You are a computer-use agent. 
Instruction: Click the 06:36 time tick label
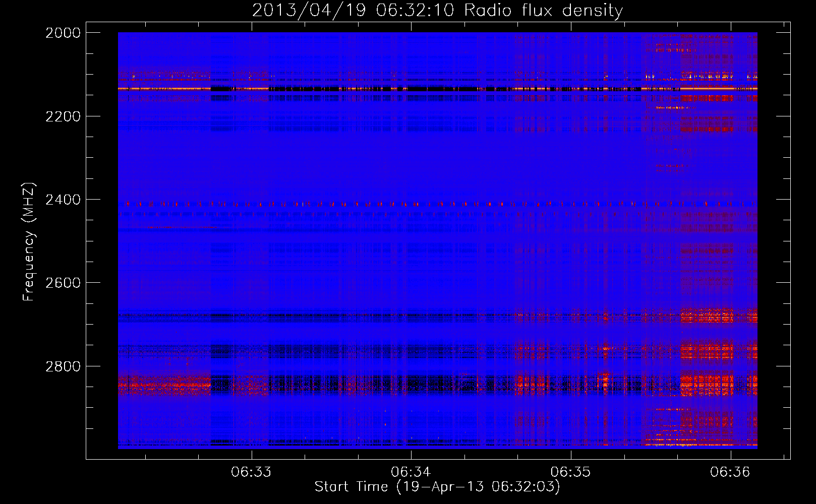pos(730,472)
